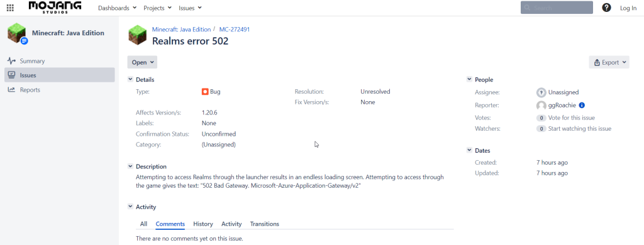Viewport: 644px width, 245px height.
Task: Click the Log In link
Action: pyautogui.click(x=628, y=8)
